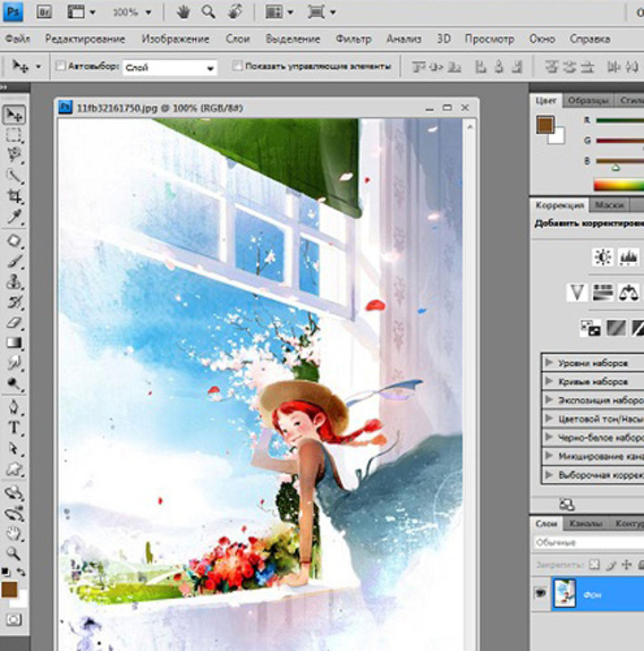Launch Bridge from the Br icon
The height and width of the screenshot is (651, 644).
44,12
